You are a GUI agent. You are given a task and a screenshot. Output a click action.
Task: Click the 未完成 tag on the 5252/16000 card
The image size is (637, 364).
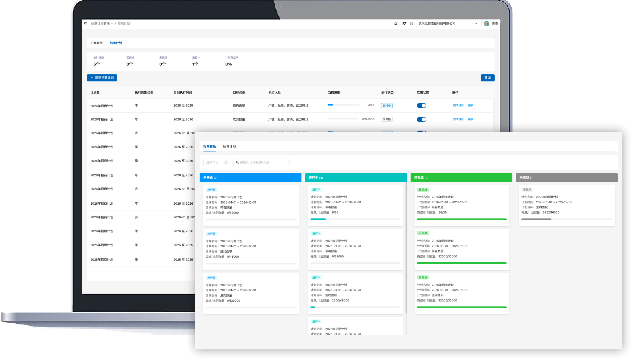[x=527, y=190]
